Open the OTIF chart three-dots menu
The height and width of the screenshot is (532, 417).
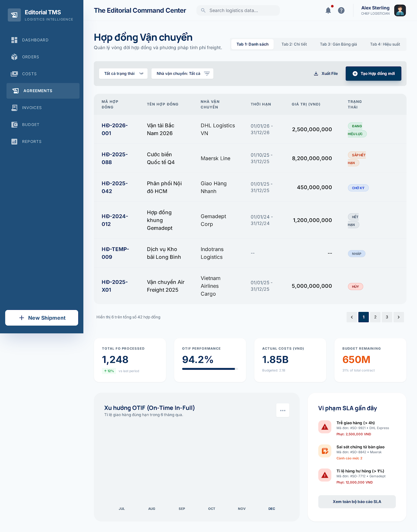point(283,410)
